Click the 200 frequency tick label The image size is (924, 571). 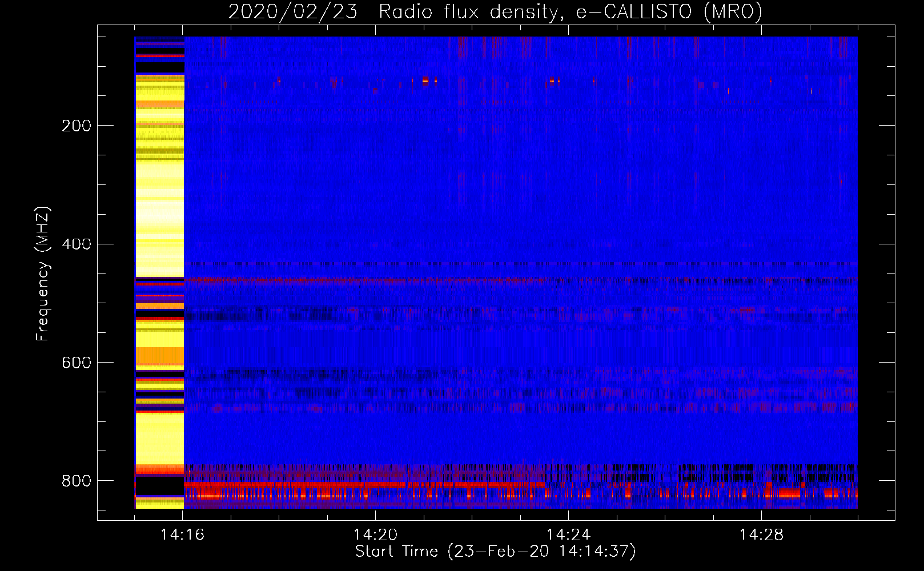[77, 126]
